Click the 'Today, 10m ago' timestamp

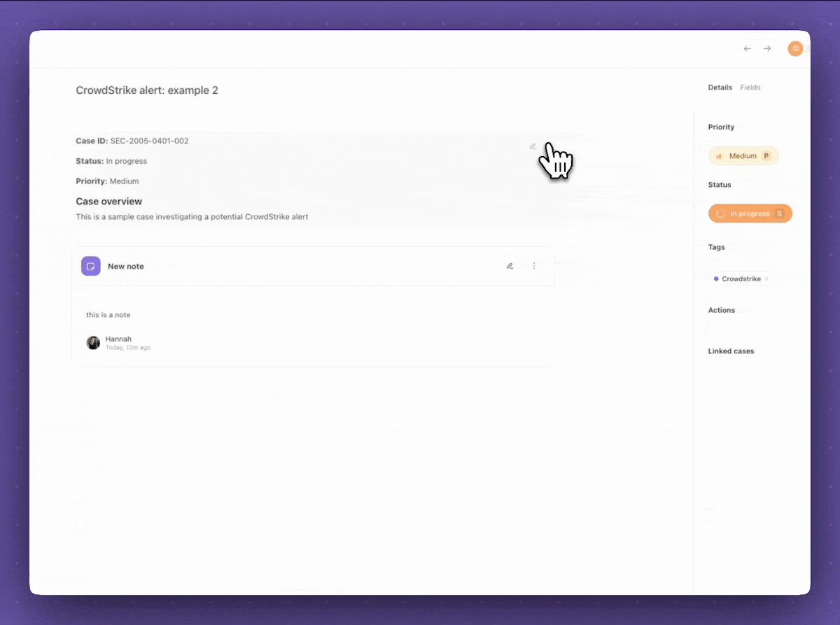(128, 348)
